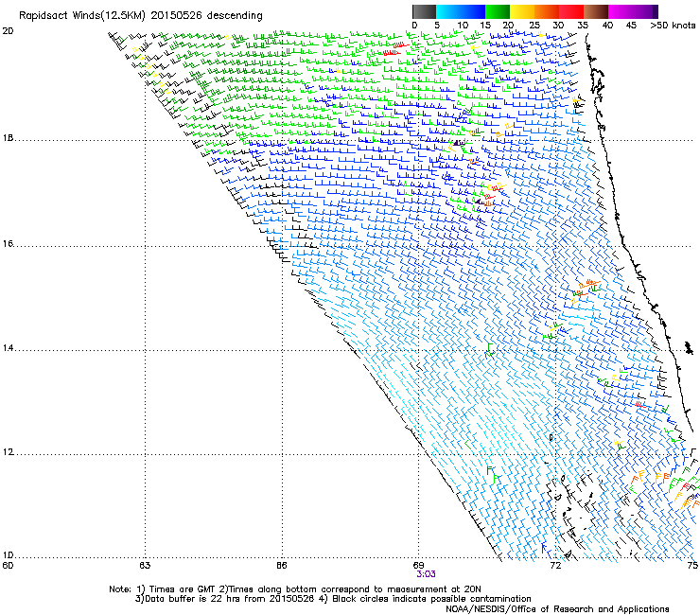Click longitude label 72 on bottom axis
This screenshot has height=615, width=700.
coord(555,566)
